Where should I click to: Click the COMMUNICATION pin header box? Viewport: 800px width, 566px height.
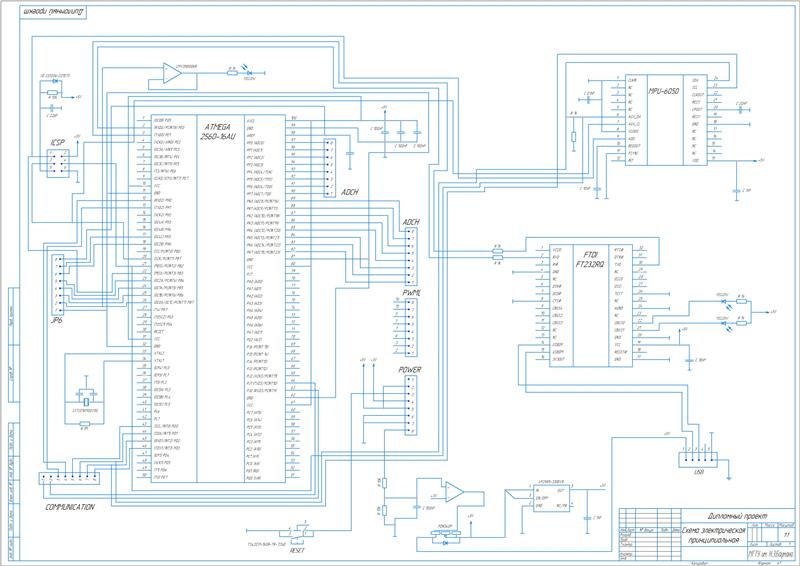[x=69, y=479]
